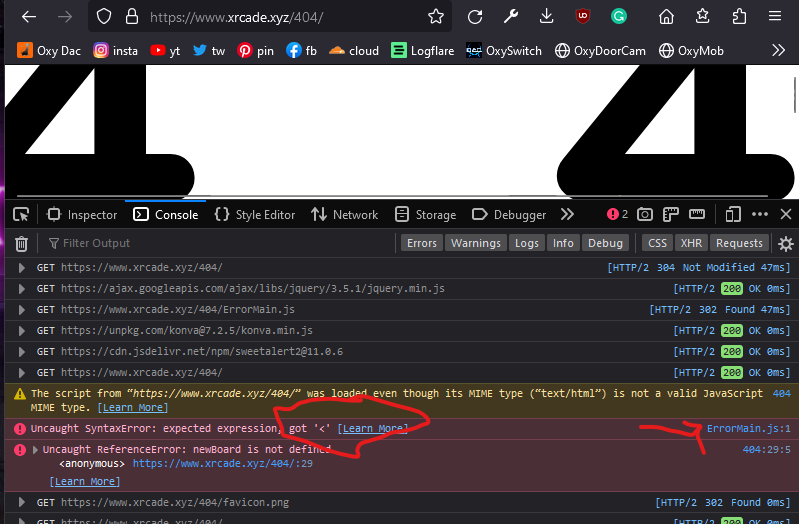
Task: Open the Storage tab
Action: point(425,215)
